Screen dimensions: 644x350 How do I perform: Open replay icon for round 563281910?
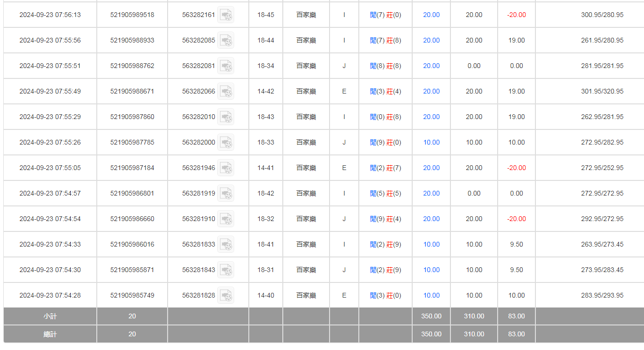[226, 219]
